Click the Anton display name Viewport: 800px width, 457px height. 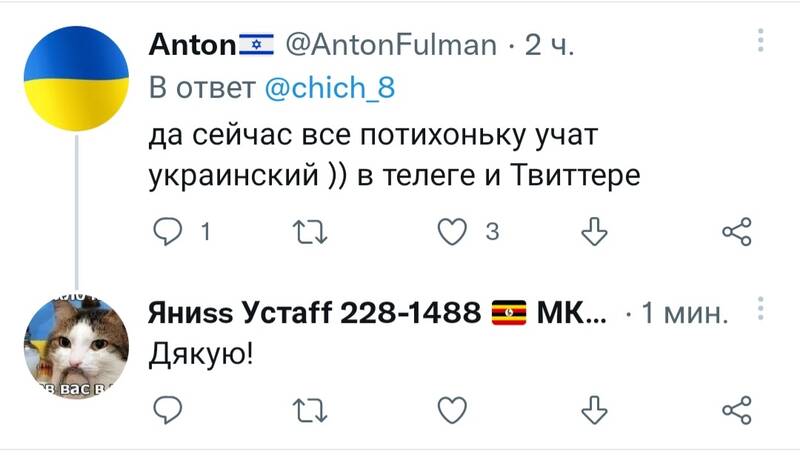[192, 45]
